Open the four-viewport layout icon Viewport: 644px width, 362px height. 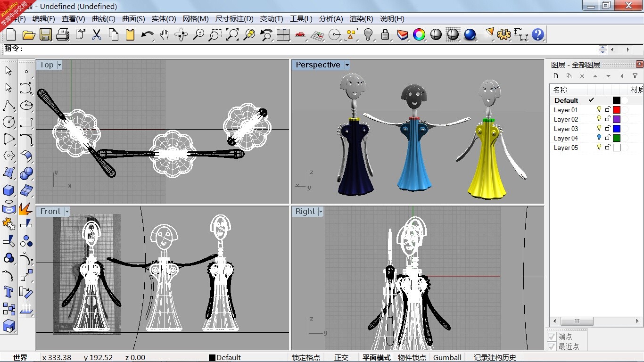coord(283,34)
